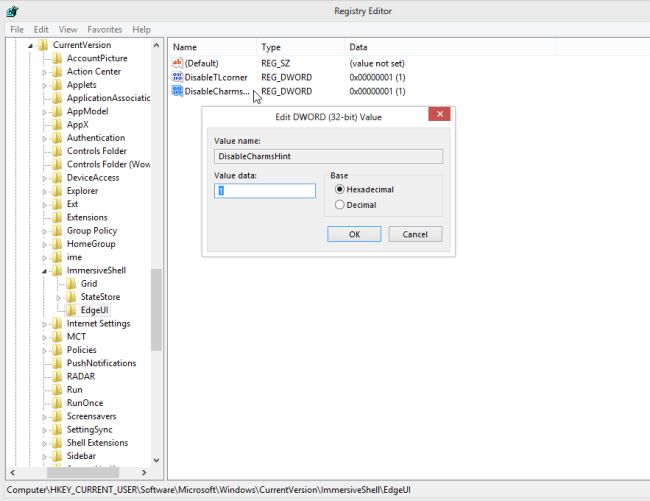This screenshot has width=650, height=501.
Task: Click the Data column header
Action: tap(450, 47)
